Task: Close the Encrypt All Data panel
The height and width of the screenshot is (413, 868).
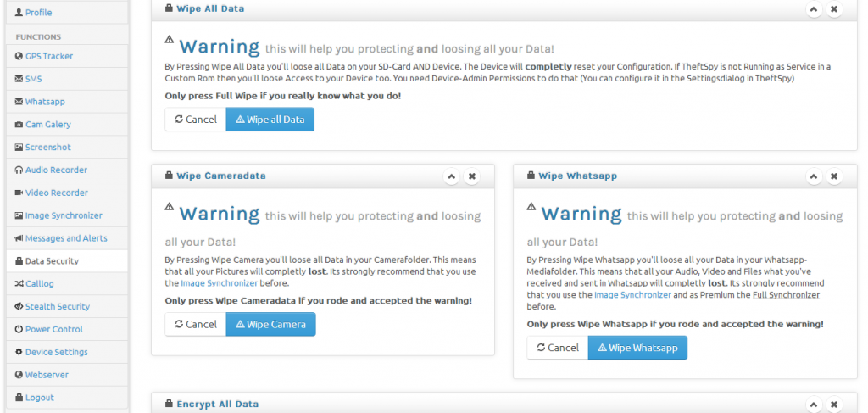Action: (834, 405)
